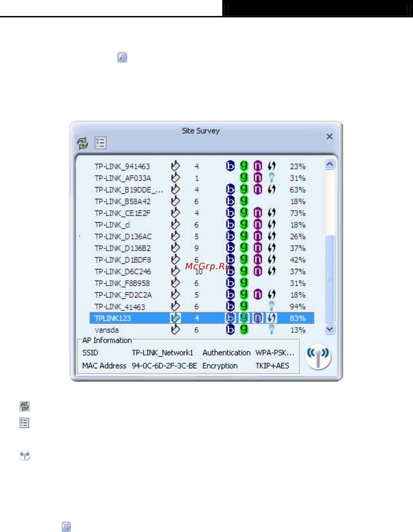Click the small antenna connect icon in the legend
Screen dimensions: 413x532
(x=25, y=455)
